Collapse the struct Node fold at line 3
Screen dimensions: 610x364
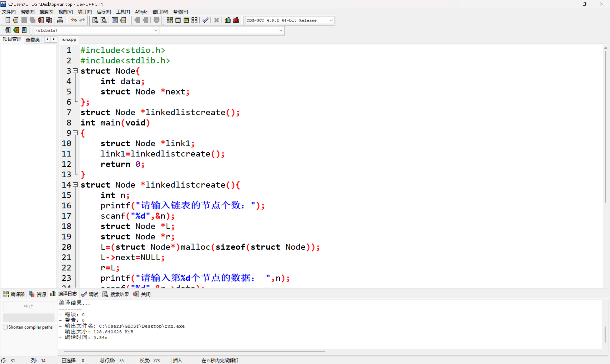75,71
